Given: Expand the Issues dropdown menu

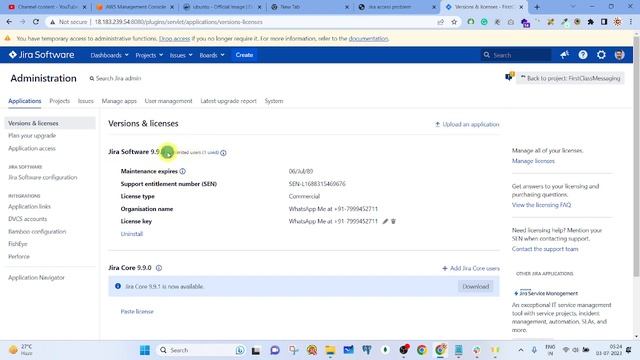Looking at the screenshot, I should pyautogui.click(x=181, y=55).
